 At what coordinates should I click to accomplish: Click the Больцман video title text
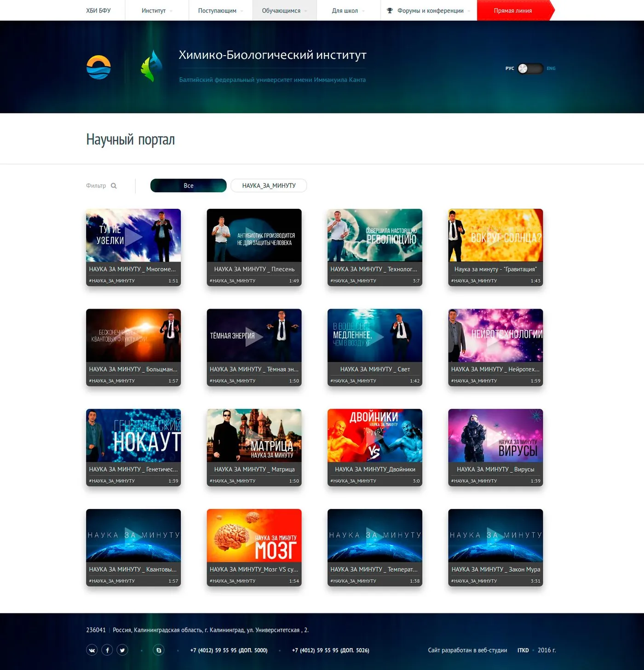(x=133, y=369)
